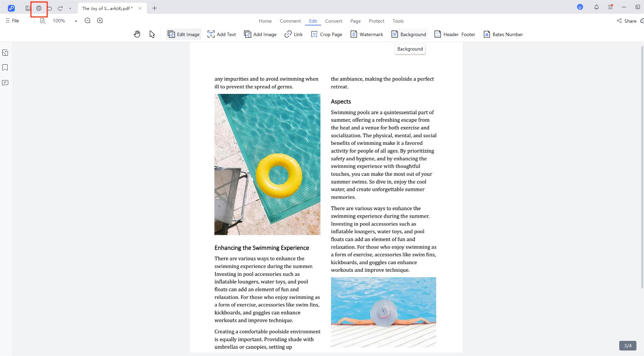Image resolution: width=644 pixels, height=356 pixels.
Task: Click the PDFelement app logo icon
Action: pos(11,8)
